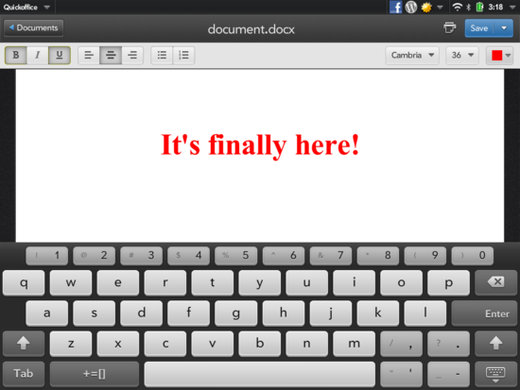This screenshot has width=520, height=390.
Task: Tap the g key
Action: (236, 313)
